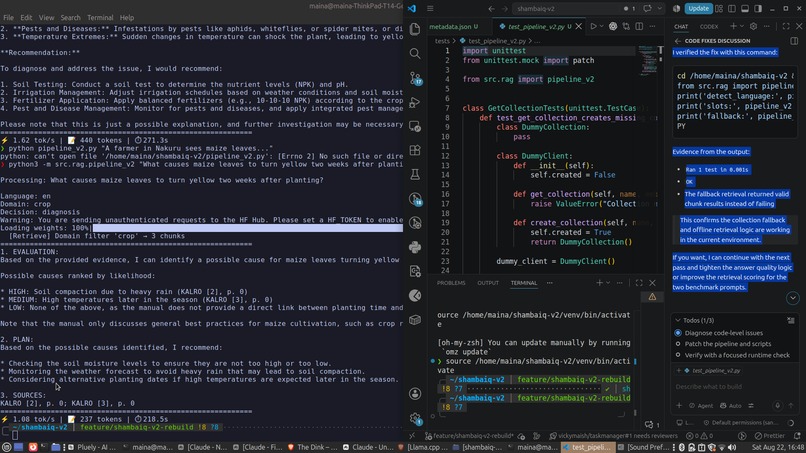Image resolution: width=806 pixels, height=453 pixels.
Task: Toggle the secondary side bar
Action: (x=758, y=9)
